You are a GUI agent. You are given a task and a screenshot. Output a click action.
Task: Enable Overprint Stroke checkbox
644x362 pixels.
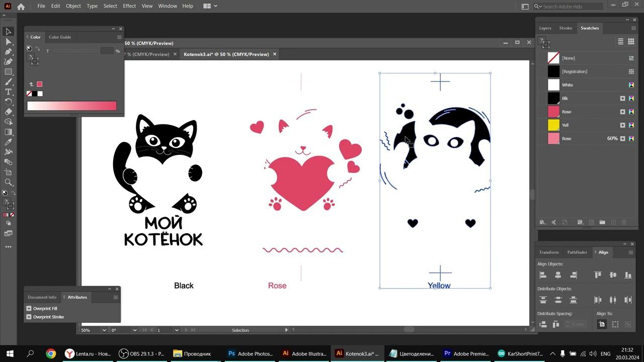pos(29,317)
